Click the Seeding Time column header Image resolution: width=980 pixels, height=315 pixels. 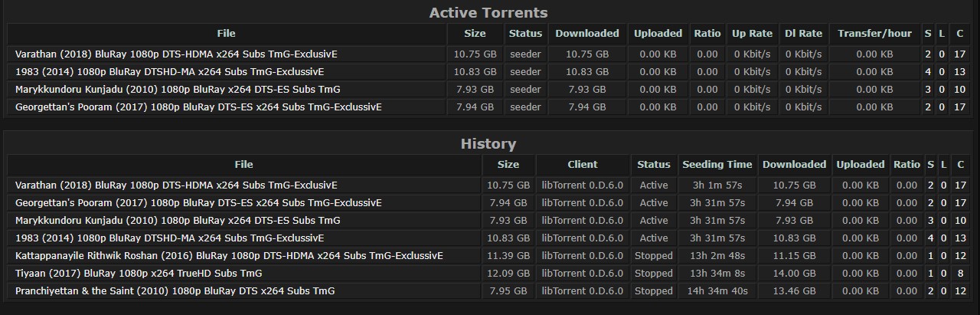tap(717, 165)
